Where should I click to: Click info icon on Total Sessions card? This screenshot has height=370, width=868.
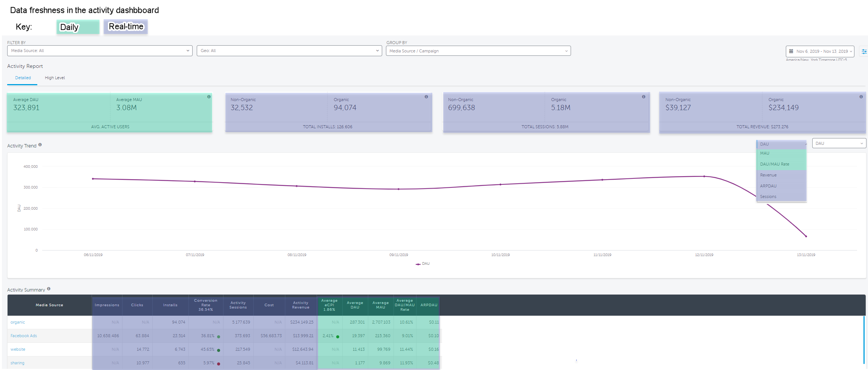pyautogui.click(x=644, y=97)
